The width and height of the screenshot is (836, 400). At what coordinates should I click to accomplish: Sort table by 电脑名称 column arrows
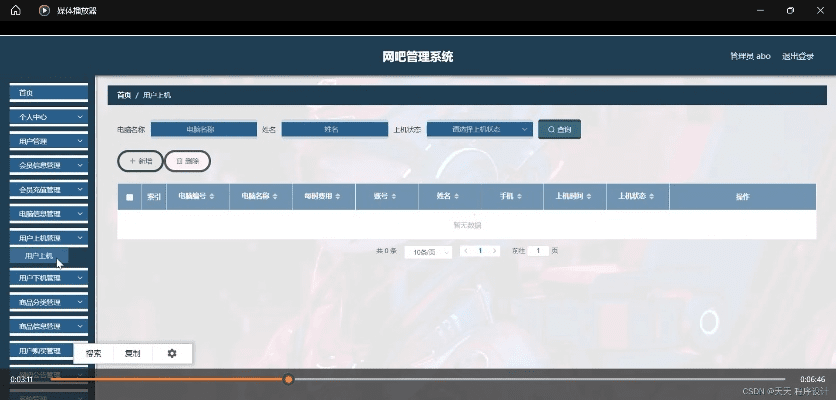coord(275,197)
